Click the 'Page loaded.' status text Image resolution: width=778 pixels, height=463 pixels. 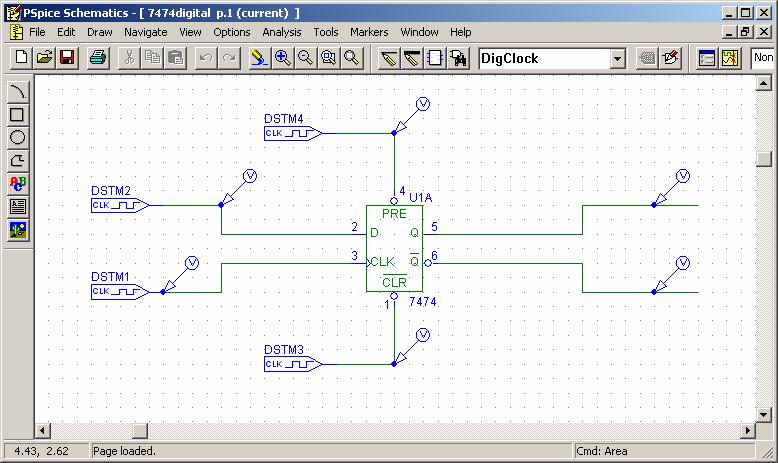point(125,451)
